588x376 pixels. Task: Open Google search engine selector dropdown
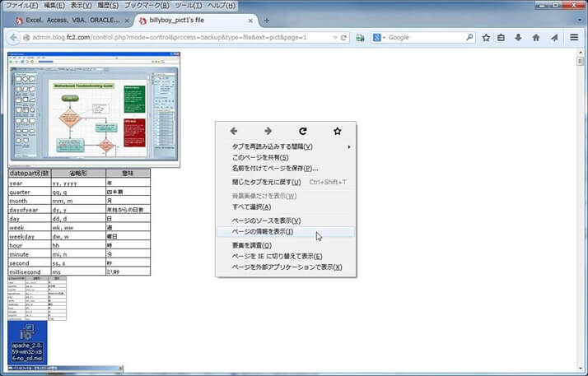(379, 38)
